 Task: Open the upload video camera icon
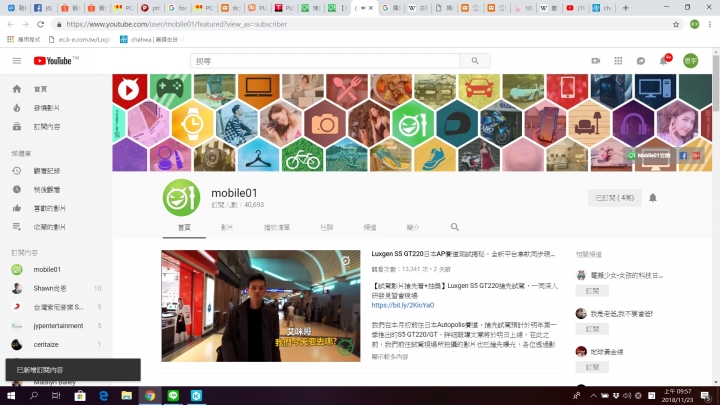click(x=596, y=61)
